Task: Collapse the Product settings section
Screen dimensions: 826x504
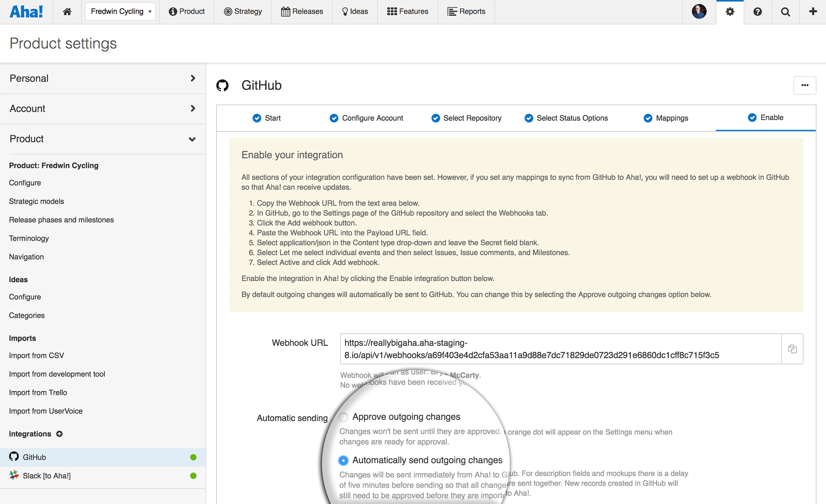Action: pos(103,139)
